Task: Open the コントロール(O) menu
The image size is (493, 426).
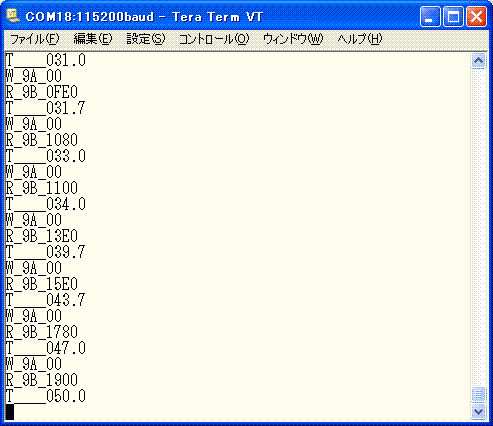Action: pos(214,39)
